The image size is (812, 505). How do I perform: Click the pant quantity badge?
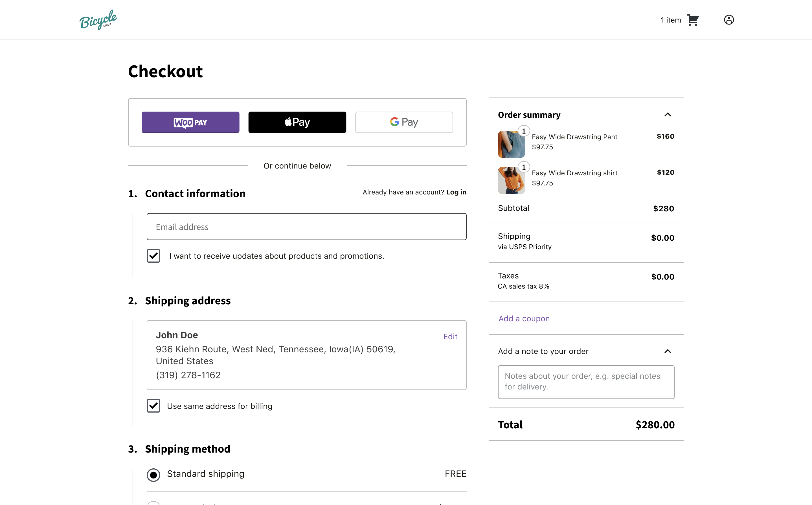[x=523, y=131]
